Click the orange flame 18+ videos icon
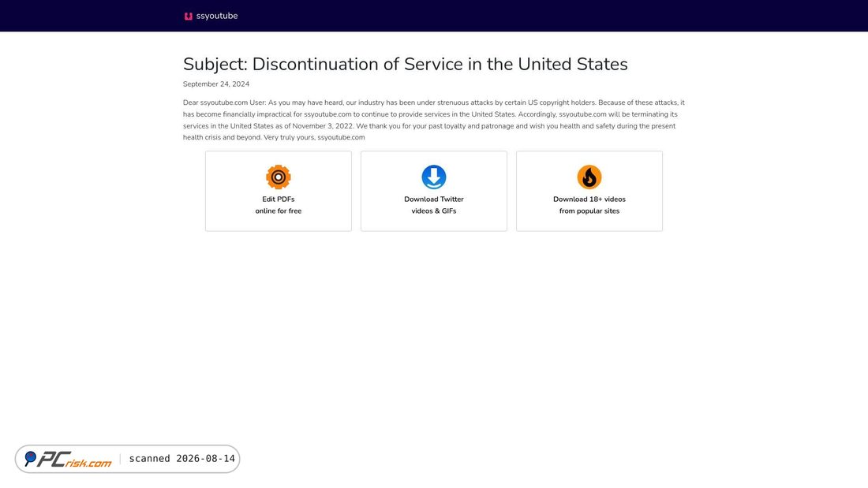 click(x=589, y=177)
